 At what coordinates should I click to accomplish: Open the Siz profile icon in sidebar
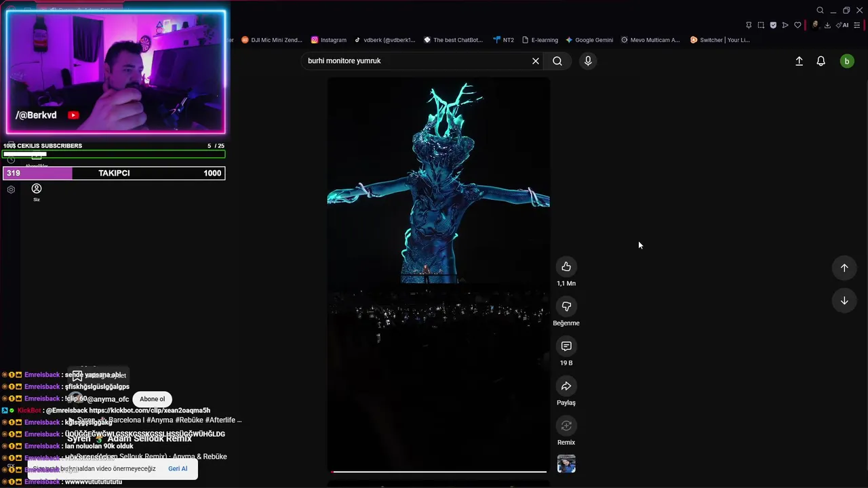point(37,192)
